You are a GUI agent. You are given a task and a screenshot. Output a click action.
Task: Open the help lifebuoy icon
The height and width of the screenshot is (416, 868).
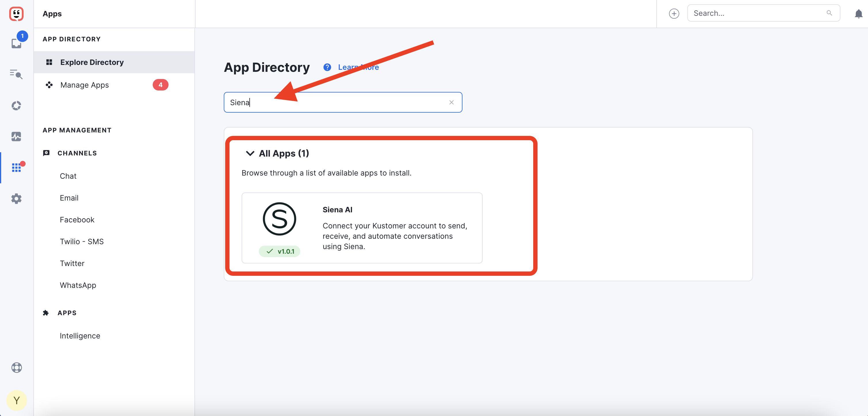coord(16,367)
